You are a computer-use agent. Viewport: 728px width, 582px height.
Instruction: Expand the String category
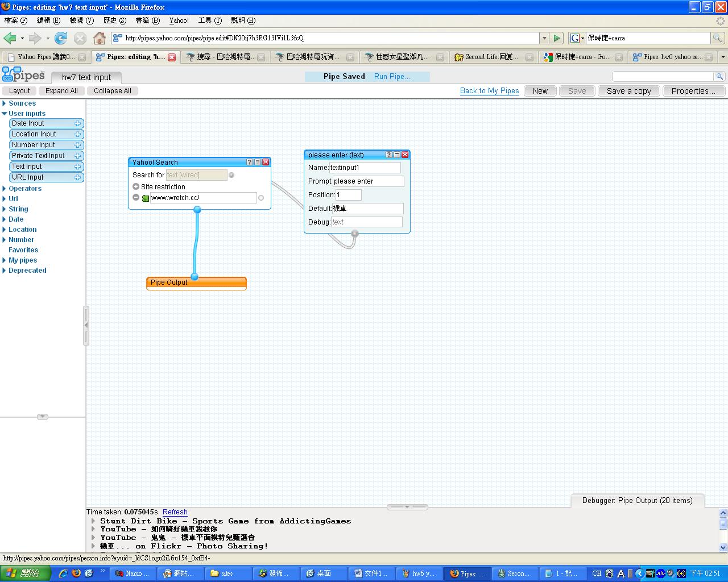tap(4, 209)
